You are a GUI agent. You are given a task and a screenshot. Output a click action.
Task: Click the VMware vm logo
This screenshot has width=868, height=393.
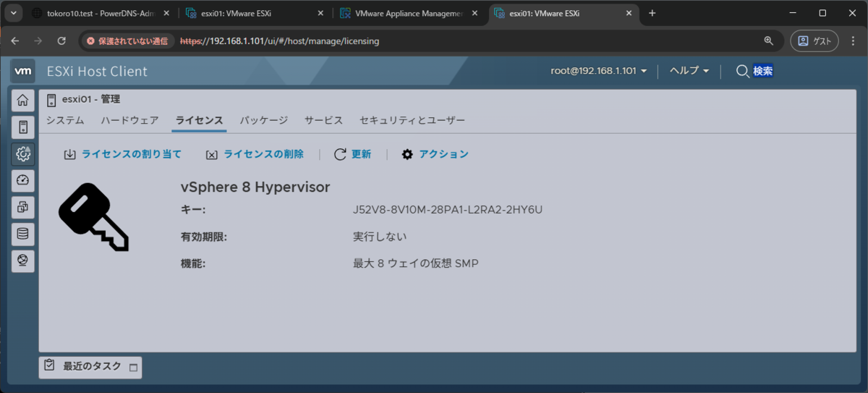pos(23,71)
